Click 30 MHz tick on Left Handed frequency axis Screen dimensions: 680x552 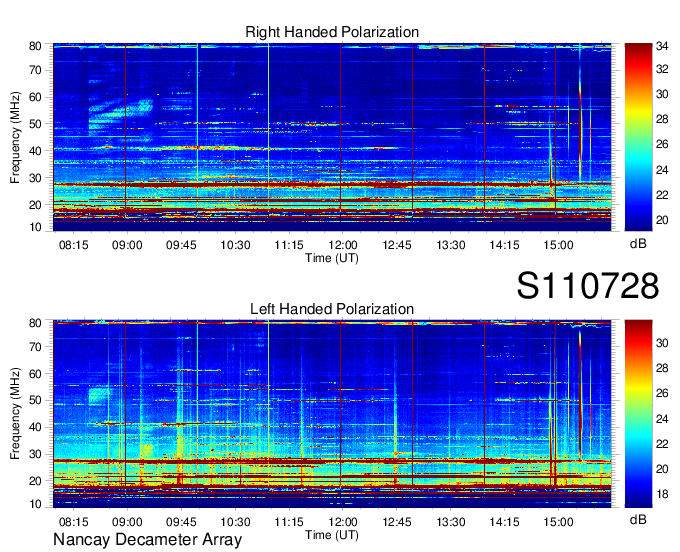coord(35,454)
